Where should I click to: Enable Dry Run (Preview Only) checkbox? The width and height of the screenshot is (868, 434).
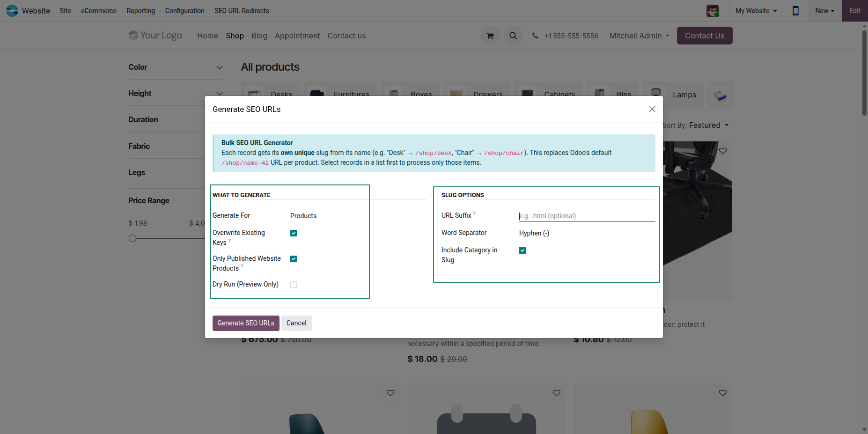(294, 285)
